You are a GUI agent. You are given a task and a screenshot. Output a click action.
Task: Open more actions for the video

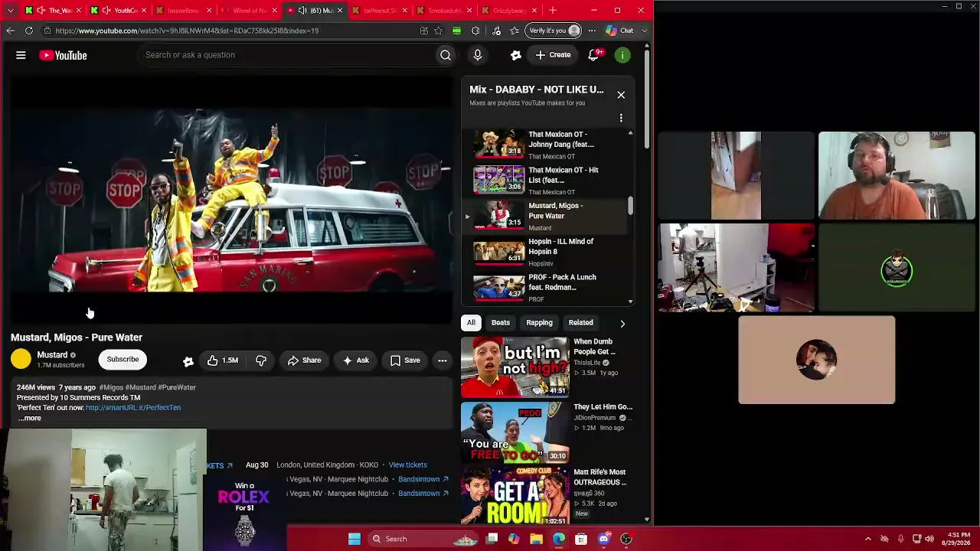point(443,360)
